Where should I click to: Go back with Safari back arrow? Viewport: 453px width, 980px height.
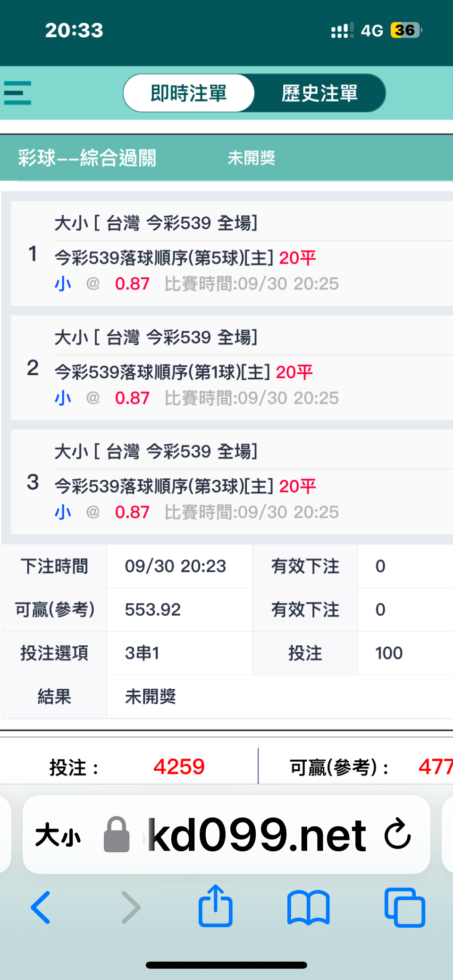(x=41, y=907)
